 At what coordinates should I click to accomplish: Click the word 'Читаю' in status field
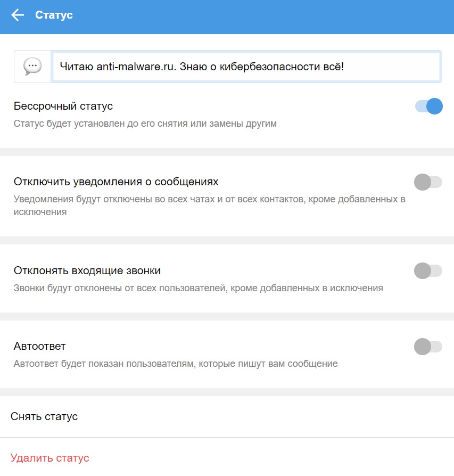click(x=77, y=67)
